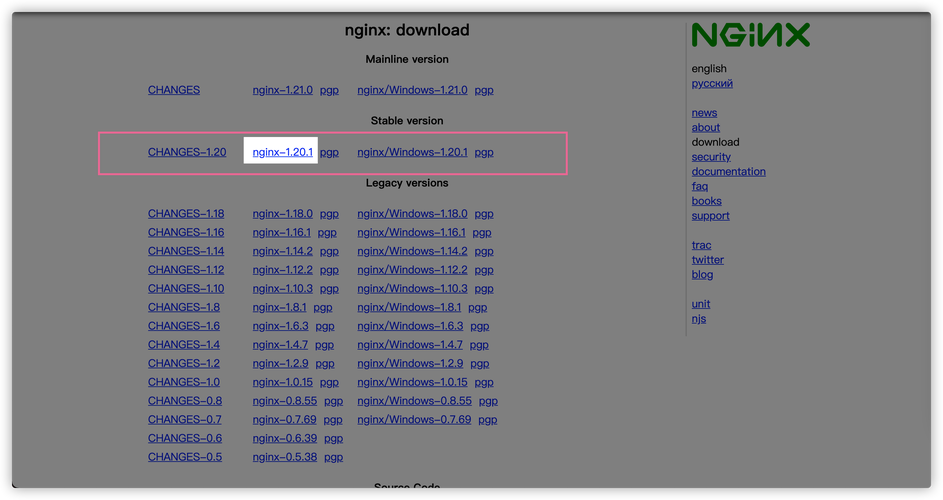The image size is (943, 500).
Task: Open the about page
Action: pos(705,128)
